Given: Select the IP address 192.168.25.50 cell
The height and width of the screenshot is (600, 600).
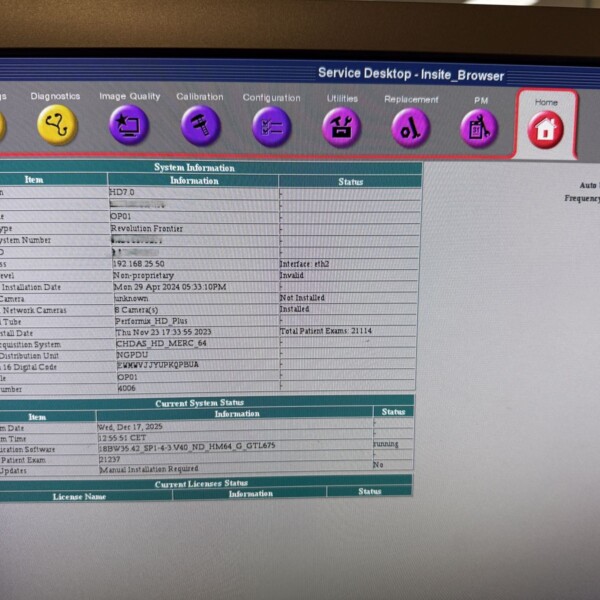Looking at the screenshot, I should pyautogui.click(x=140, y=263).
